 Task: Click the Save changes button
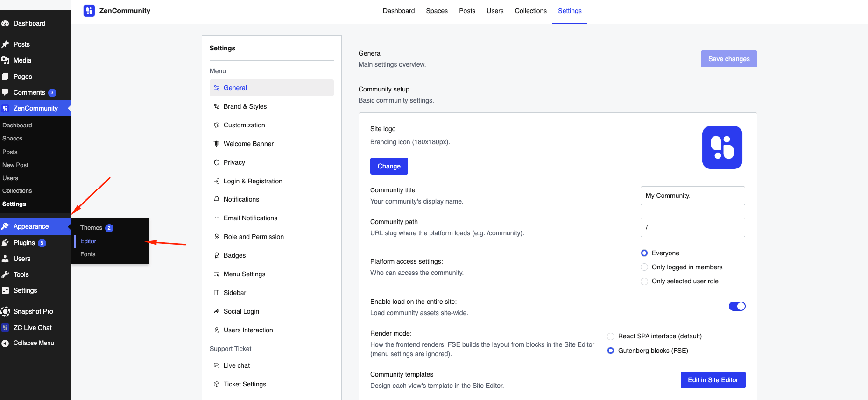click(729, 59)
